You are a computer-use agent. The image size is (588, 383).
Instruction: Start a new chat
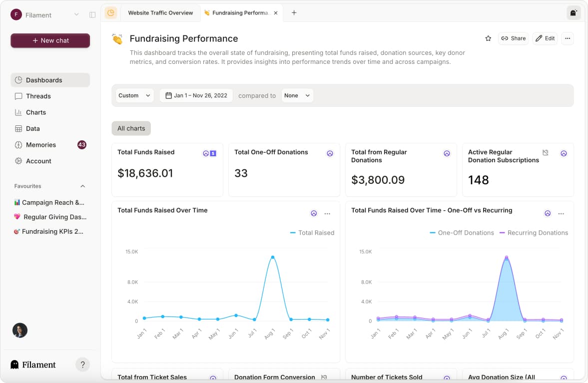(50, 40)
